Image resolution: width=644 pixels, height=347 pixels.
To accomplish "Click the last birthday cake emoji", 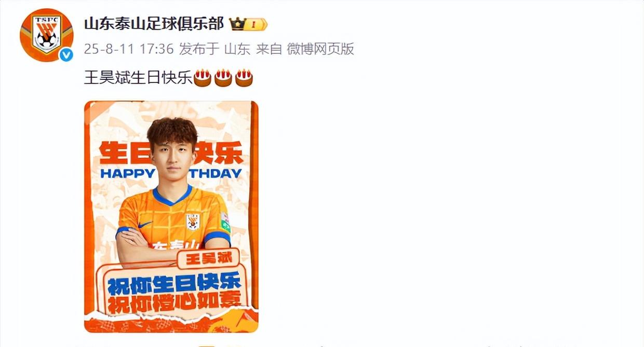I will tap(244, 78).
